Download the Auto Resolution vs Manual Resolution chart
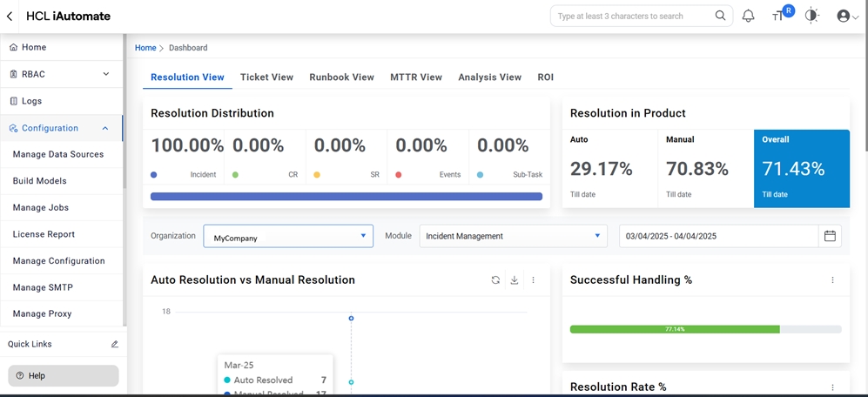868x397 pixels. [x=515, y=280]
